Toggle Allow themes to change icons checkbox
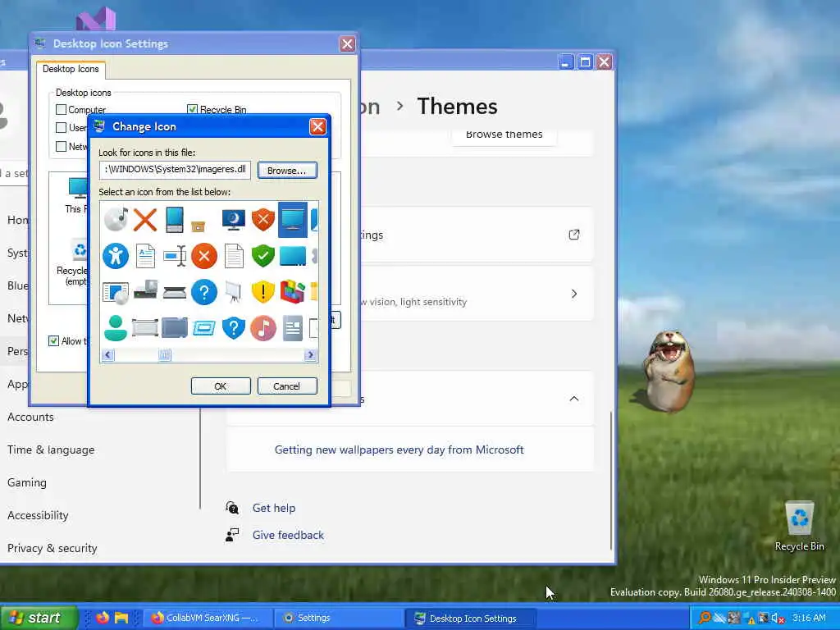840x630 pixels. click(x=53, y=340)
